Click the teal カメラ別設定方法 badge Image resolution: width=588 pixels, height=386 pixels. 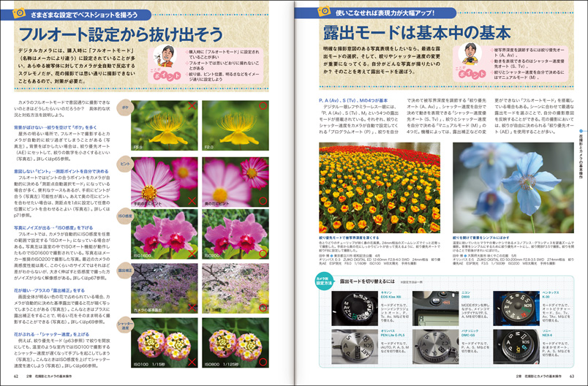324,281
